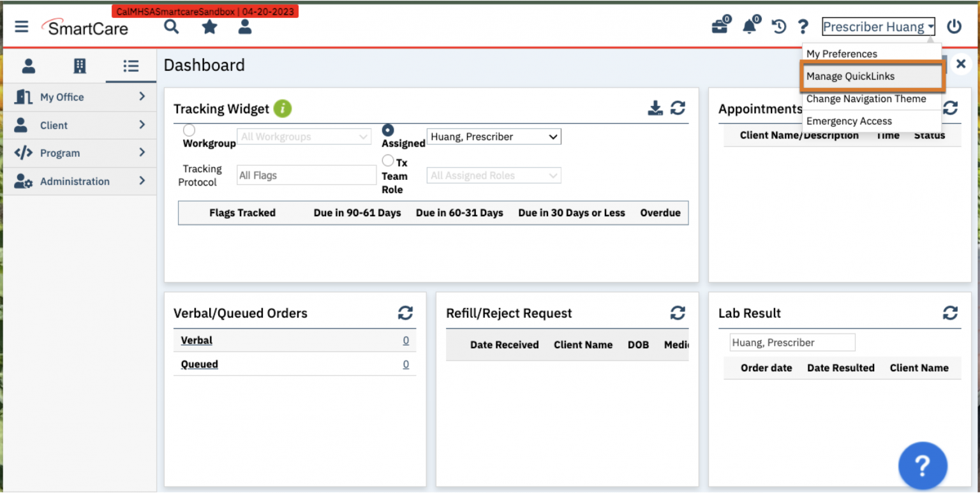The image size is (980, 493).
Task: Open the Huang, Prescriber assigned dropdown
Action: click(x=494, y=136)
